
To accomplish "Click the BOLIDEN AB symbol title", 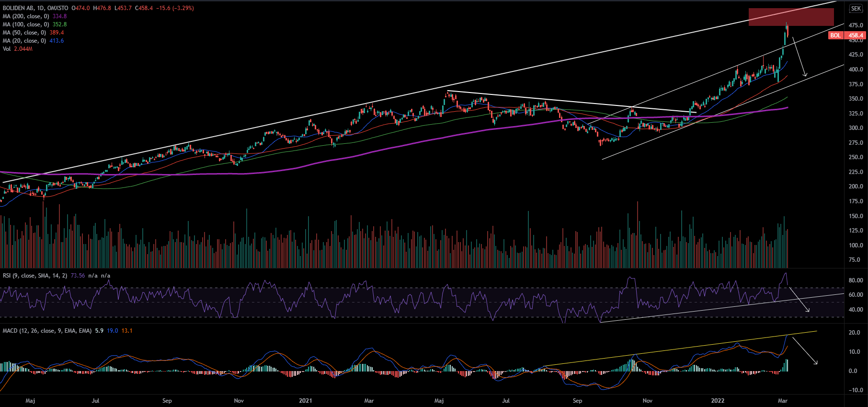I will pos(18,8).
